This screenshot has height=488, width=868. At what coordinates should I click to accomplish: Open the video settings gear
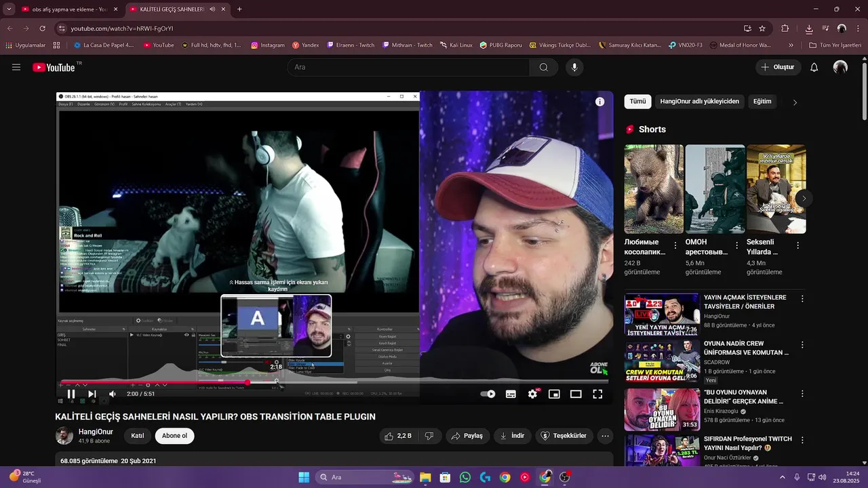533,394
